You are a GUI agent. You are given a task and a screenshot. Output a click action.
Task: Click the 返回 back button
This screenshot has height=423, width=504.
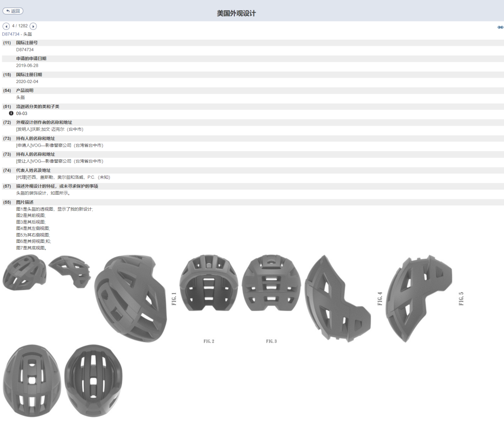[x=13, y=11]
